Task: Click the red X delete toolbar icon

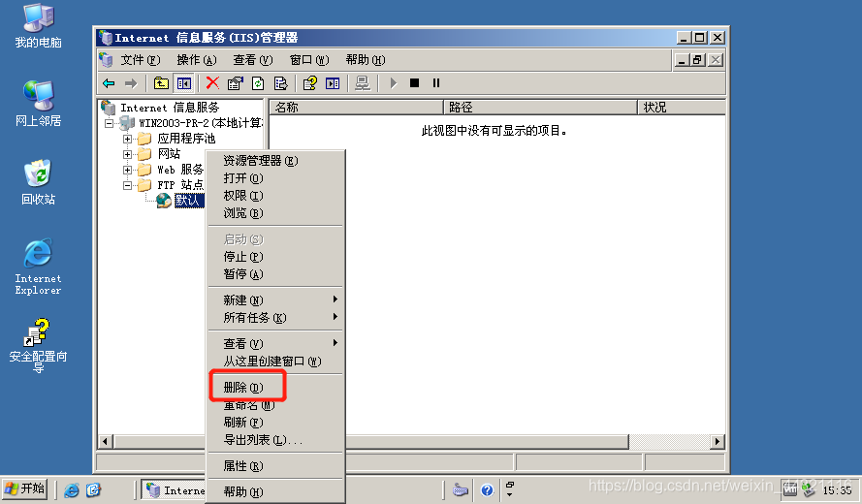Action: pos(212,83)
